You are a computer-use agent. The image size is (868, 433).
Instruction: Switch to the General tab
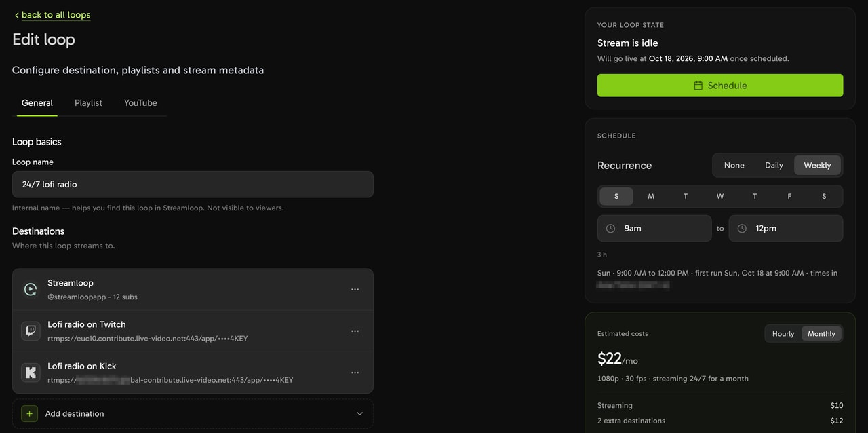click(x=37, y=103)
